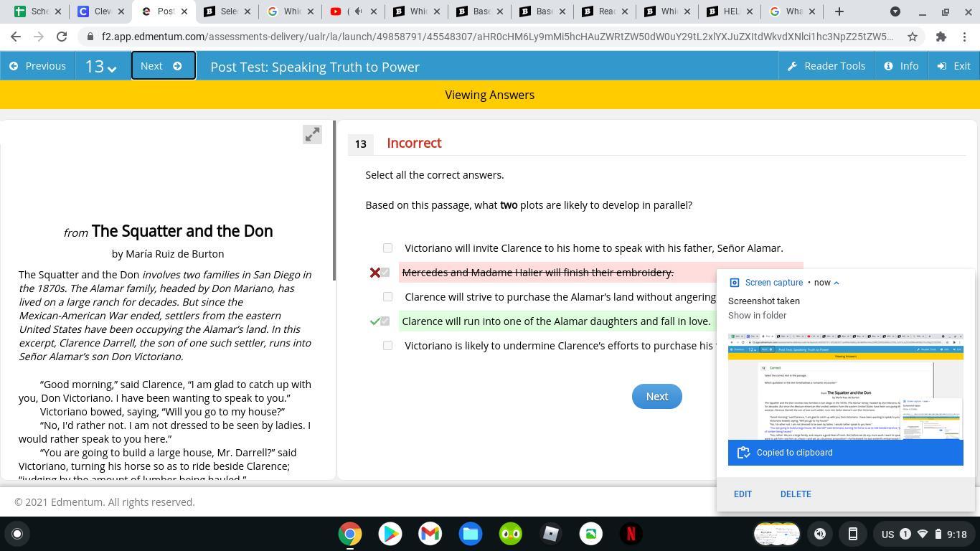
Task: Reload the current page
Action: tap(62, 37)
